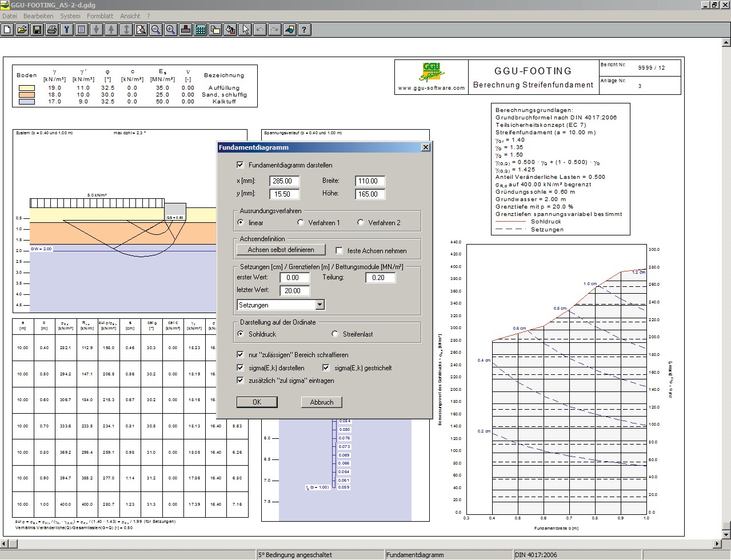Select 'Verfahren 2' radio button
Viewport: 731px width, 560px height.
click(361, 222)
